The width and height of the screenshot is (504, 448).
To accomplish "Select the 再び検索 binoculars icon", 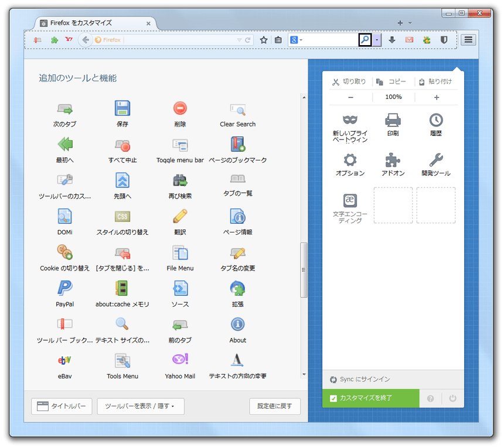I will coord(180,180).
